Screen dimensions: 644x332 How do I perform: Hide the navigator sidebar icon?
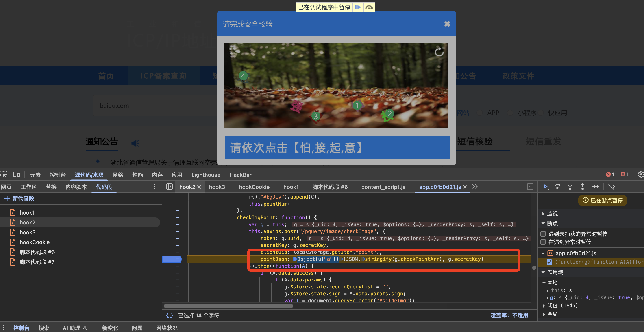169,187
